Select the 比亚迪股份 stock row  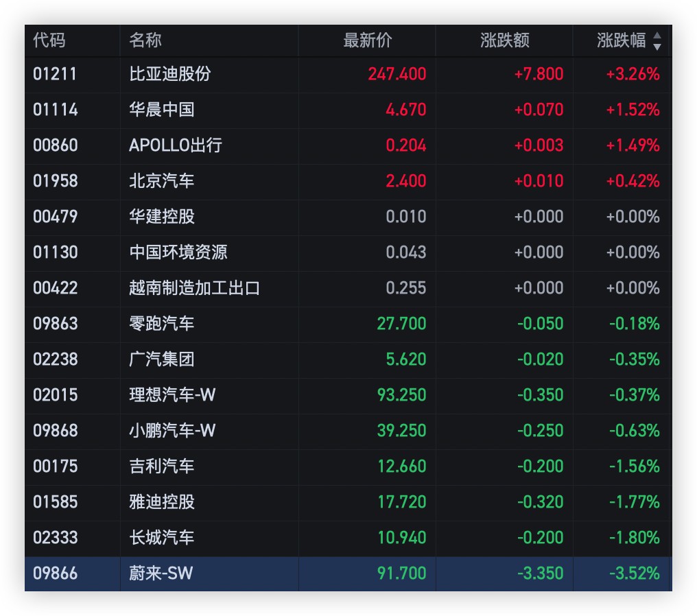170,74
